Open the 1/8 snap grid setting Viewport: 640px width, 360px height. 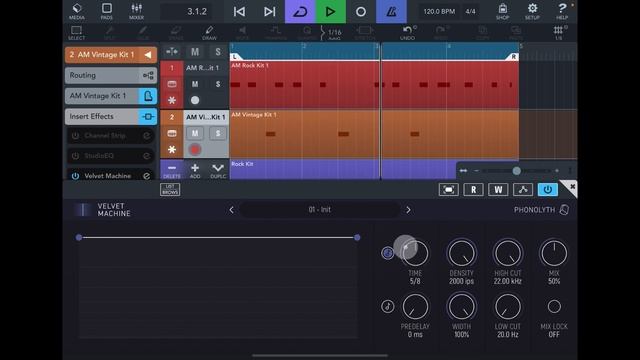click(x=558, y=33)
